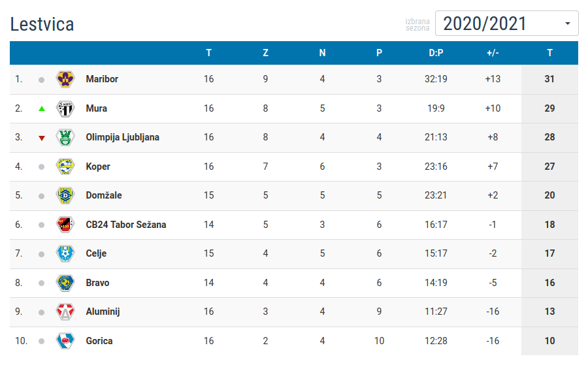Click the Maribor club crest icon
The width and height of the screenshot is (588, 369).
click(65, 79)
